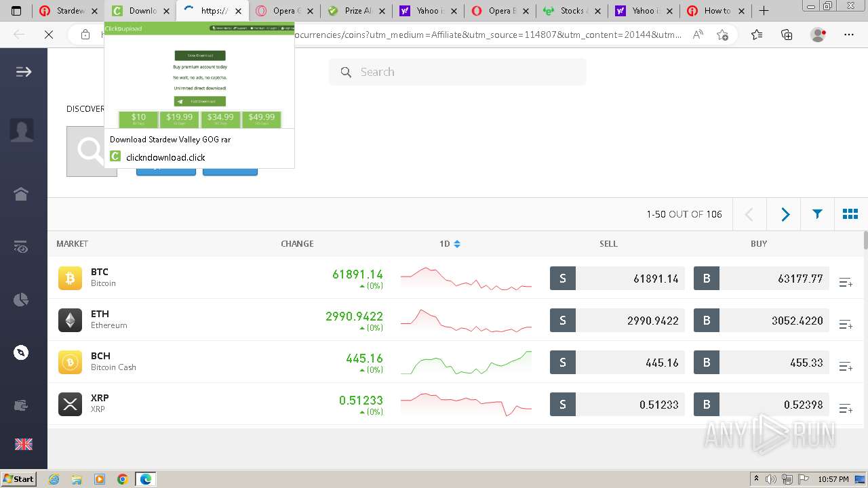Viewport: 868px width, 488px height.
Task: Open the Windows Start menu
Action: [x=19, y=479]
